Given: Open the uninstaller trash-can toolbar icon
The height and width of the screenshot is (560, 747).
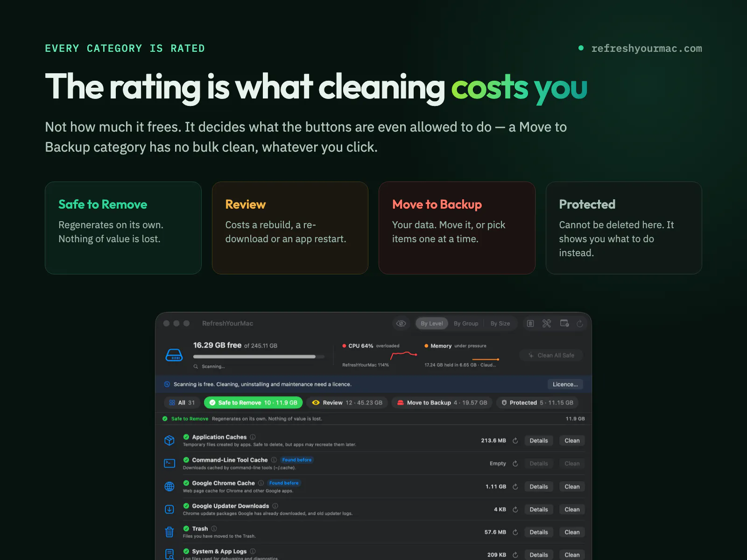Looking at the screenshot, I should pos(530,323).
